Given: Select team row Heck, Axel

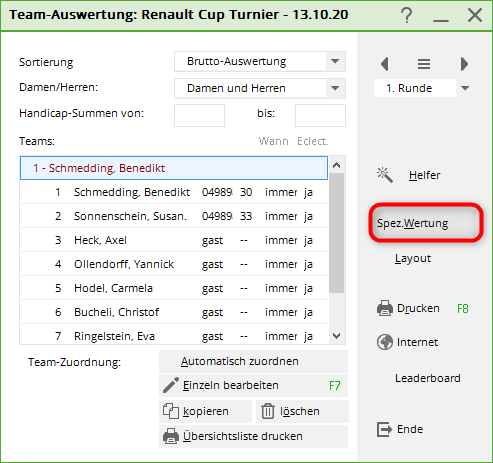Looking at the screenshot, I should 174,240.
